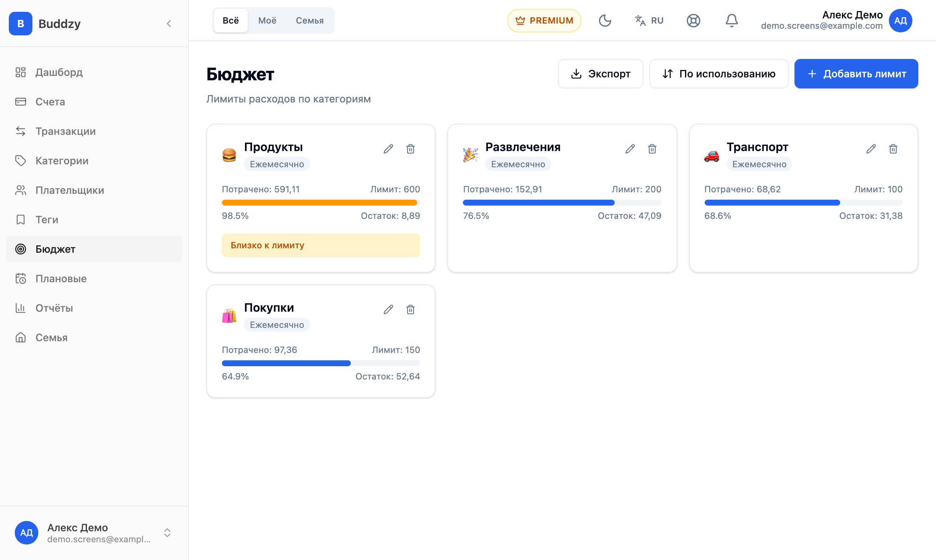This screenshot has width=936, height=560.
Task: Open notifications bell
Action: [732, 20]
